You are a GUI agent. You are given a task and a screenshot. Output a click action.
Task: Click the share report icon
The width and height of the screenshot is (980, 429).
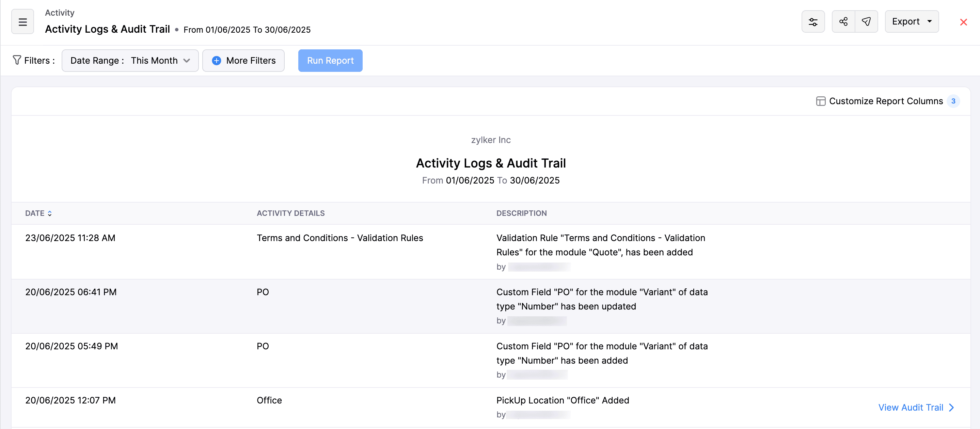(x=843, y=21)
